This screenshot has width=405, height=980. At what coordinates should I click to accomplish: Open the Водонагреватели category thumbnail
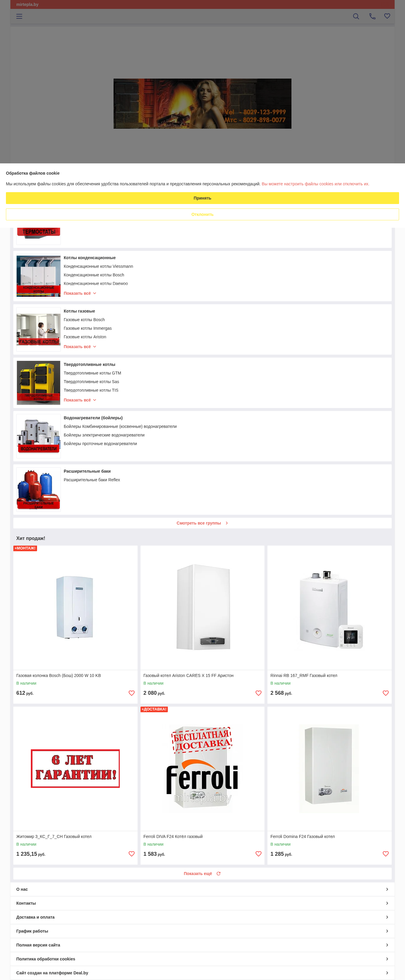click(39, 436)
